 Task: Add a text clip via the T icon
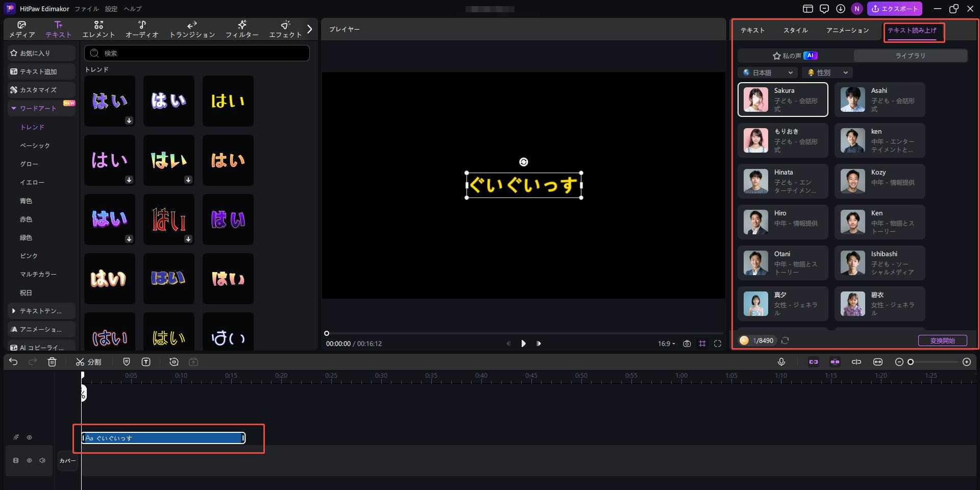tap(146, 362)
